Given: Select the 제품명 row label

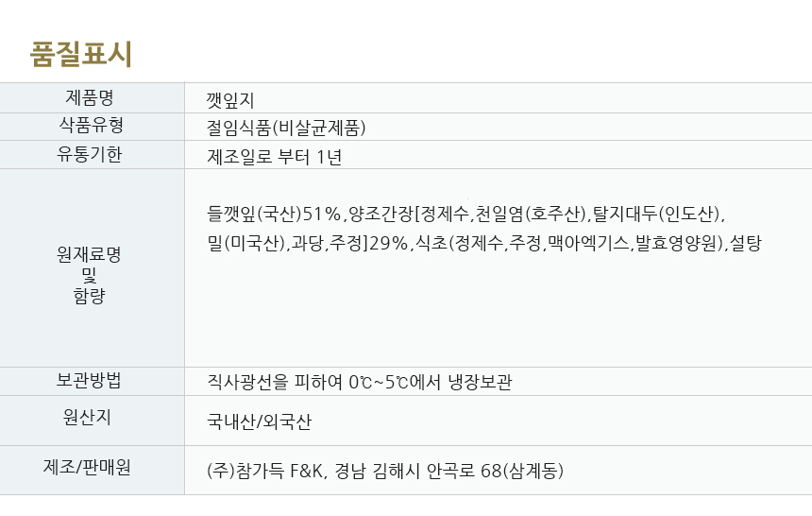Looking at the screenshot, I should [x=91, y=96].
